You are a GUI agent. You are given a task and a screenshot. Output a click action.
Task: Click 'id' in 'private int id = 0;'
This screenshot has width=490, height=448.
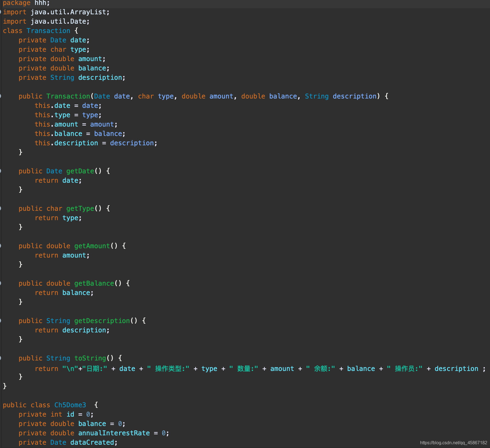pos(70,414)
